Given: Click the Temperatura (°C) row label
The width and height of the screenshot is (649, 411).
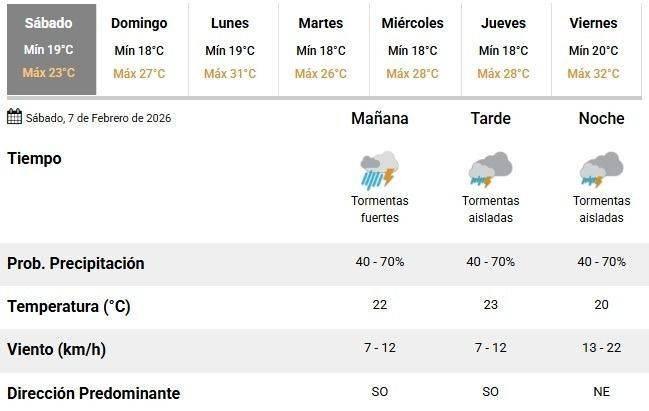Looking at the screenshot, I should [69, 306].
